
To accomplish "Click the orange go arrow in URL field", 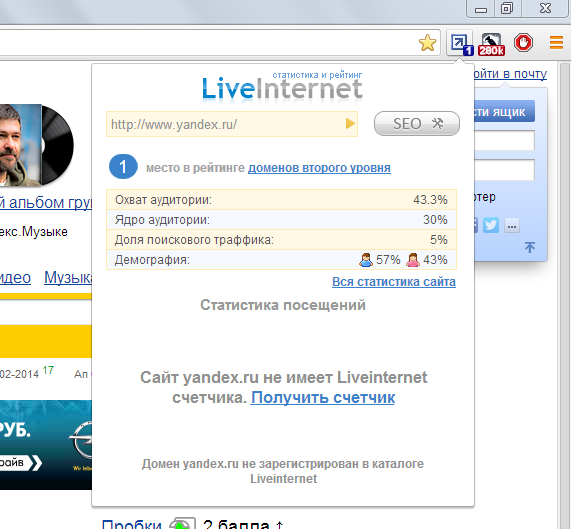I will click(x=350, y=124).
